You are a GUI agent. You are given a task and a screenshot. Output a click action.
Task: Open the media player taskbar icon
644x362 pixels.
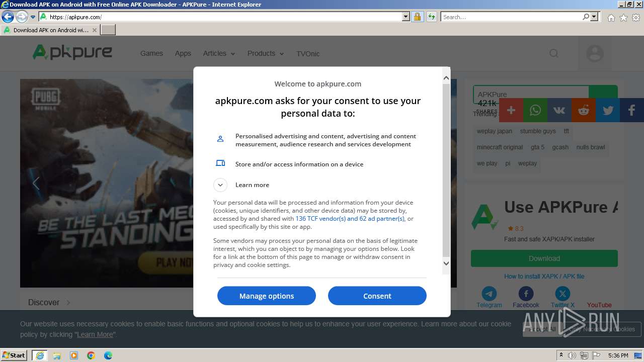(x=74, y=355)
